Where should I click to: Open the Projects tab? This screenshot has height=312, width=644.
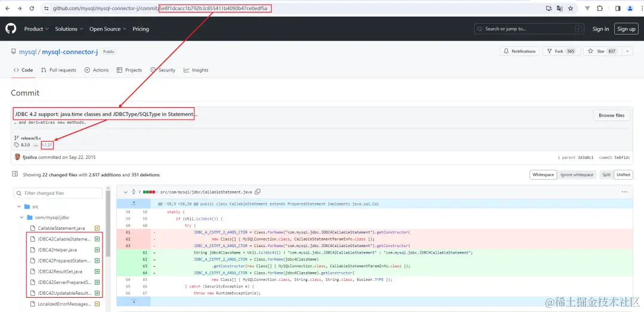pyautogui.click(x=129, y=70)
